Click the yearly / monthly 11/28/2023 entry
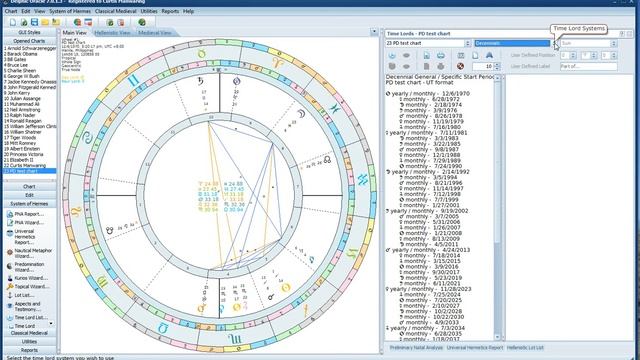 [429, 289]
